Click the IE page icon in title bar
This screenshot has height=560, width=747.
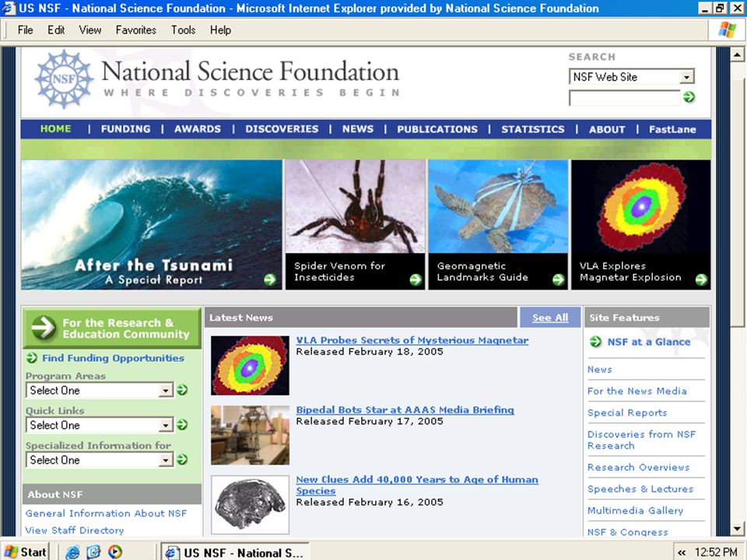coord(9,8)
